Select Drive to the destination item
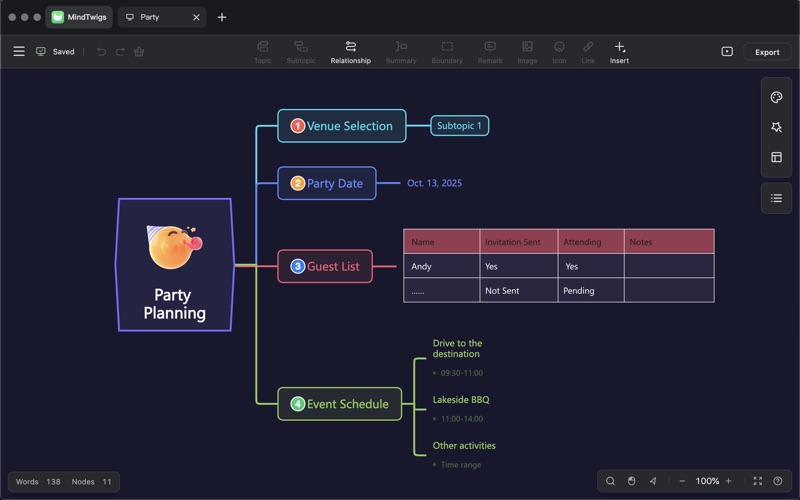The height and width of the screenshot is (500, 800). [x=457, y=348]
